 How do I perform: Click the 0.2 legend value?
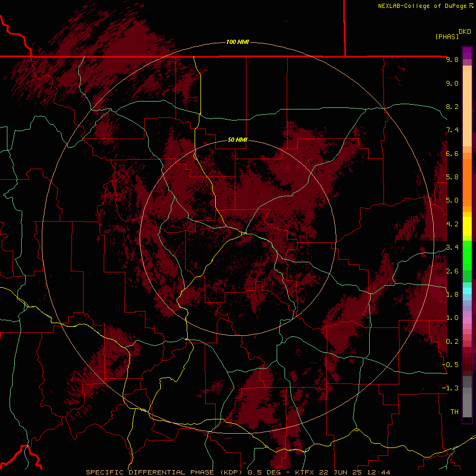pyautogui.click(x=452, y=342)
